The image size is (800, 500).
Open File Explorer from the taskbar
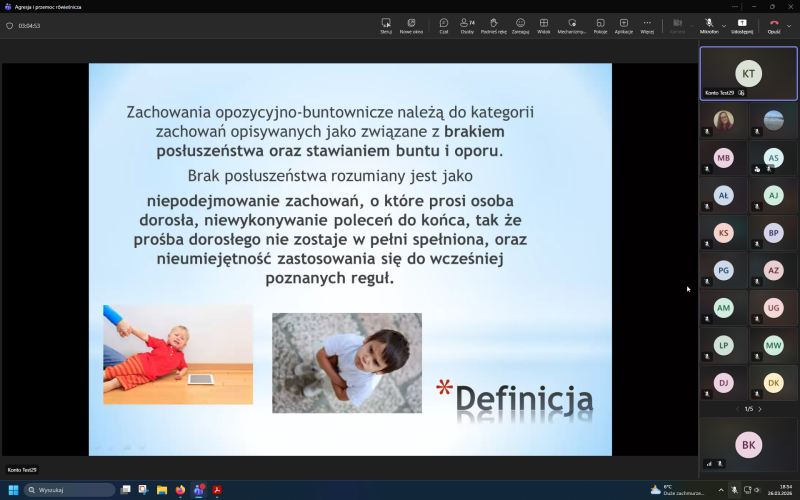pos(162,490)
